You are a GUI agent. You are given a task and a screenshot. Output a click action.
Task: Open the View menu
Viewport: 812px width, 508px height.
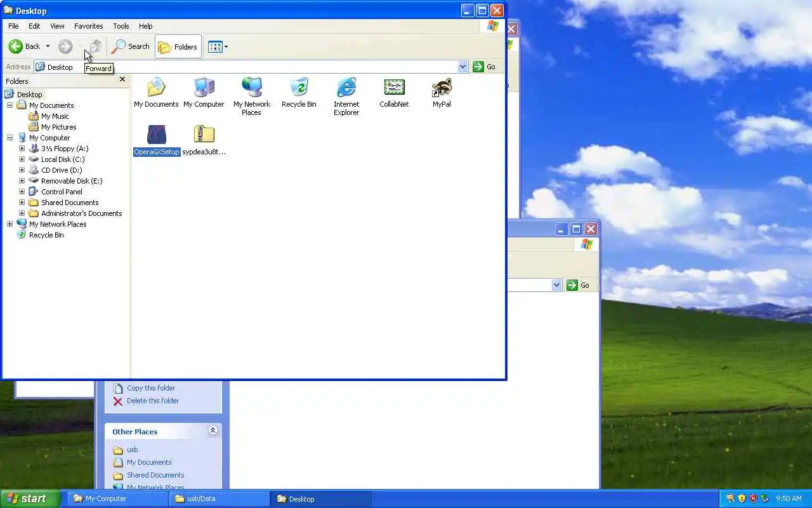coord(57,26)
